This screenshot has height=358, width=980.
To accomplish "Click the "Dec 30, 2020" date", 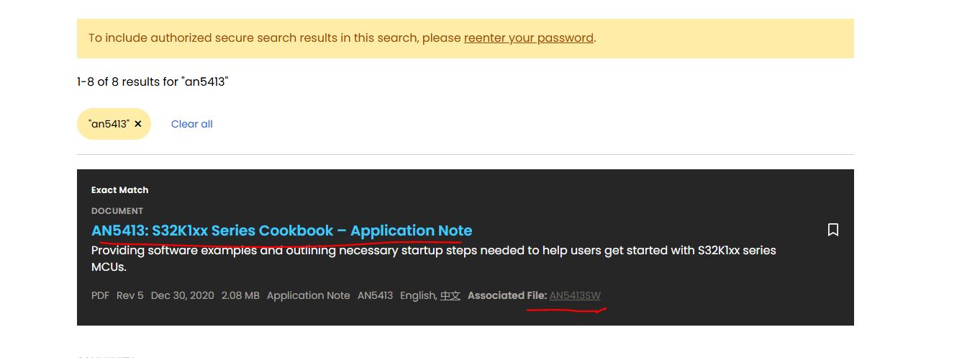I will pyautogui.click(x=182, y=295).
